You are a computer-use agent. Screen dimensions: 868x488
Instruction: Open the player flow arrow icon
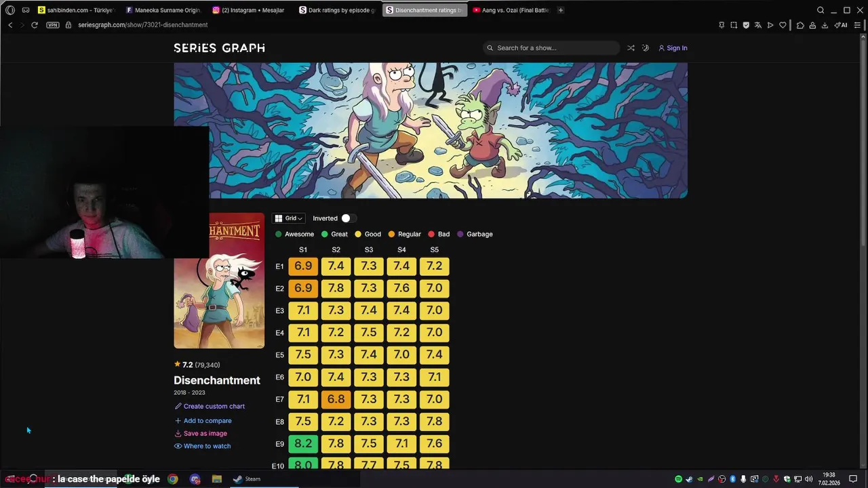click(x=770, y=25)
